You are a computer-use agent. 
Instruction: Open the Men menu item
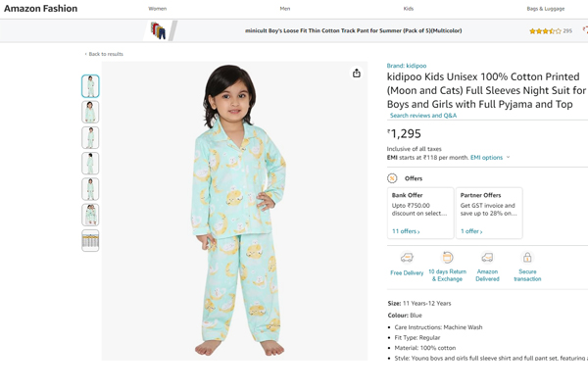[x=285, y=9]
